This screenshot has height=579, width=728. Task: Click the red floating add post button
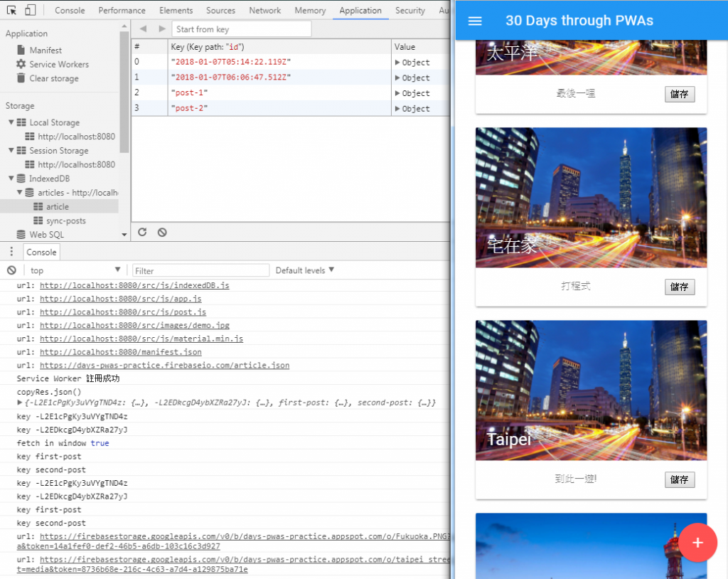point(697,542)
